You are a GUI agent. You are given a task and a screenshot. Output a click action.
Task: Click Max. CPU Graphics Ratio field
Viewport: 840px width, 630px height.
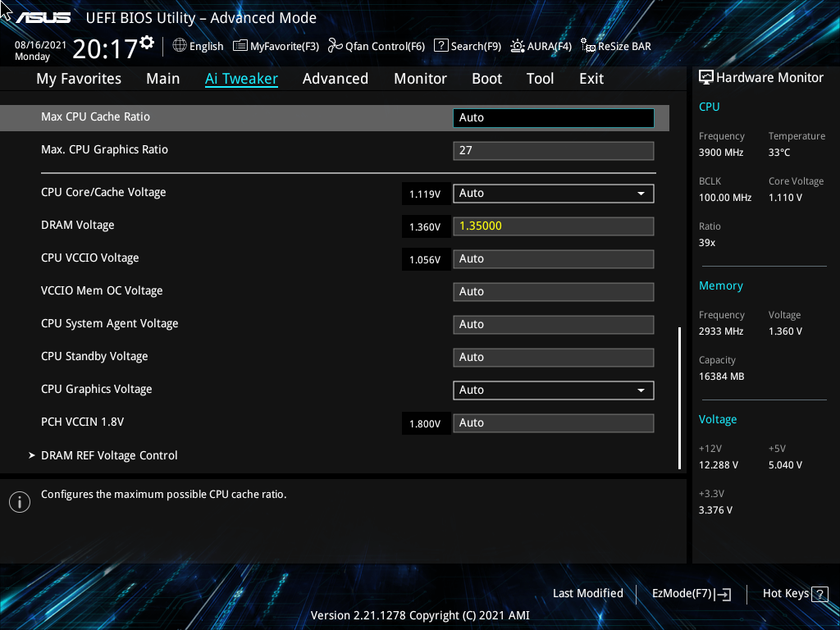point(554,151)
